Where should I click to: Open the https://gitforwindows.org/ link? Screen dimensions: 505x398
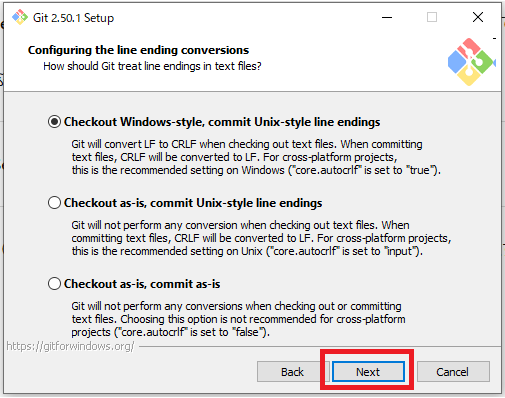pos(70,346)
